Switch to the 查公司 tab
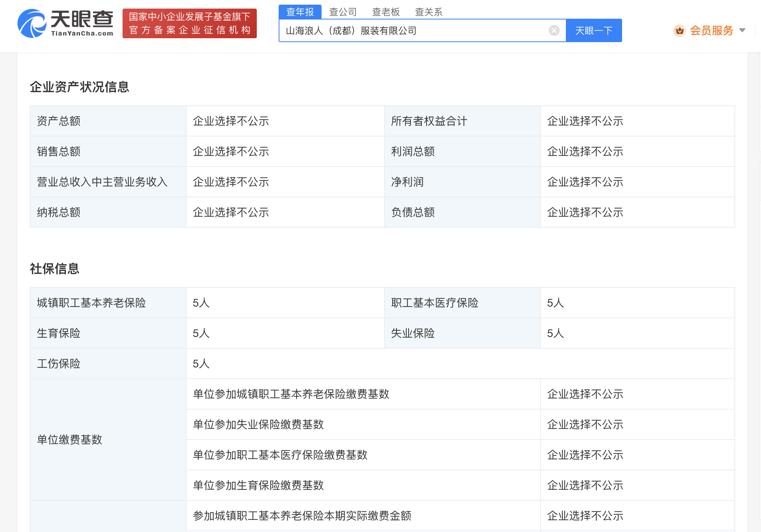The width and height of the screenshot is (761, 532). click(x=343, y=12)
